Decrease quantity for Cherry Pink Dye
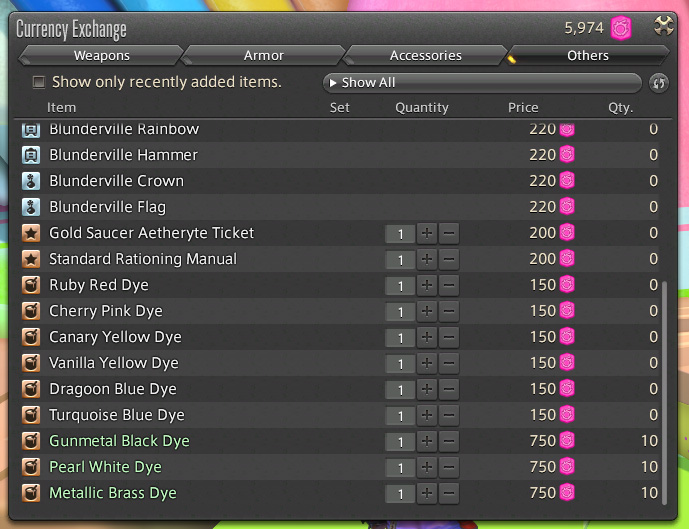The height and width of the screenshot is (529, 689). [449, 312]
